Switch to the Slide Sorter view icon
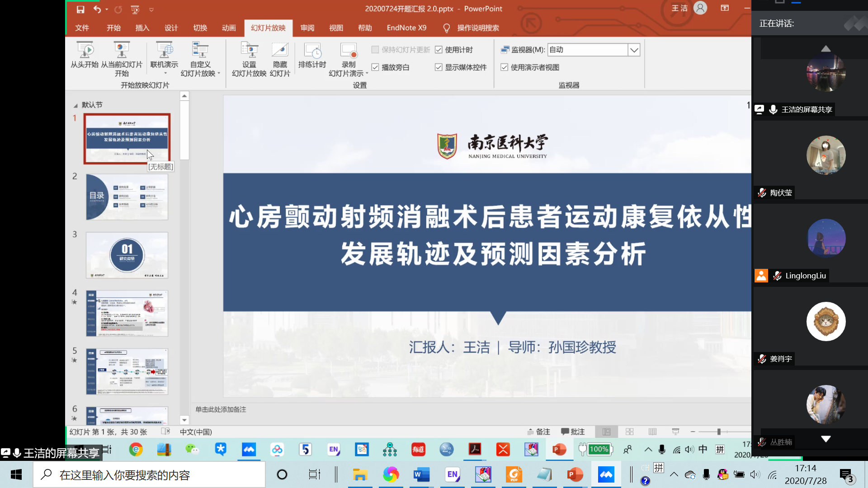The width and height of the screenshot is (868, 488). (x=629, y=432)
